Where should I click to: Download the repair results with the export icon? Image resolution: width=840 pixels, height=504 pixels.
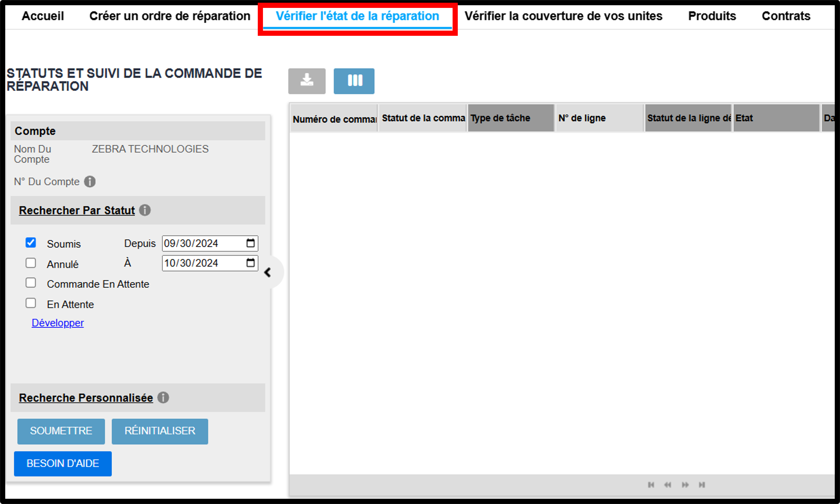point(307,81)
